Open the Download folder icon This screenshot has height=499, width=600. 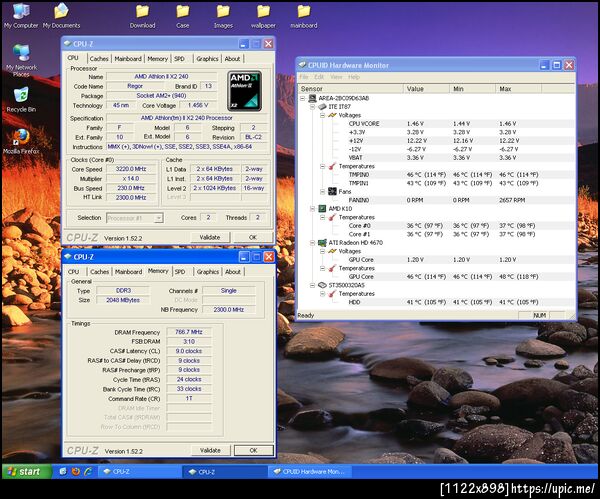(x=142, y=16)
